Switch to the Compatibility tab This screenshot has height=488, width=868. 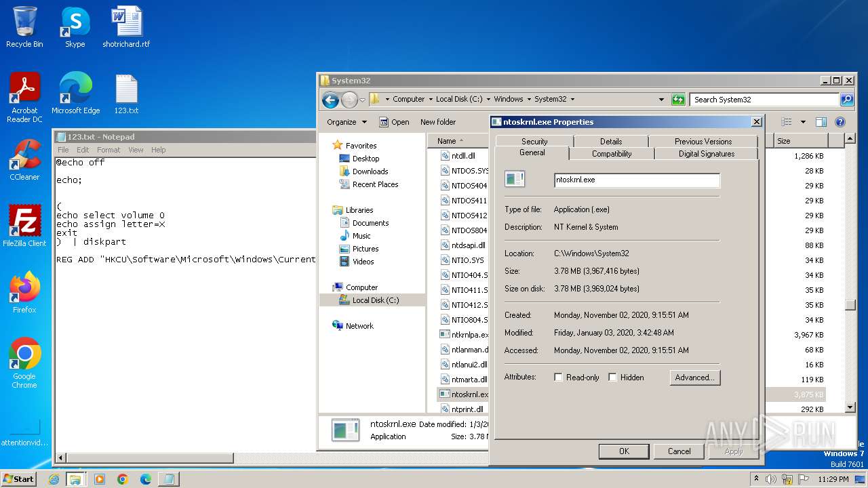[x=612, y=154]
